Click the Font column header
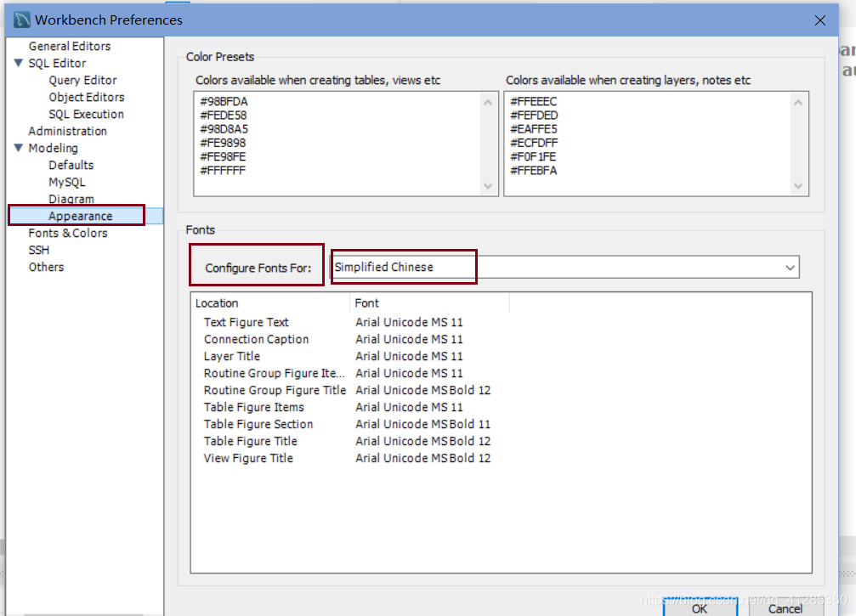Screen dimensions: 856x616 point(429,302)
